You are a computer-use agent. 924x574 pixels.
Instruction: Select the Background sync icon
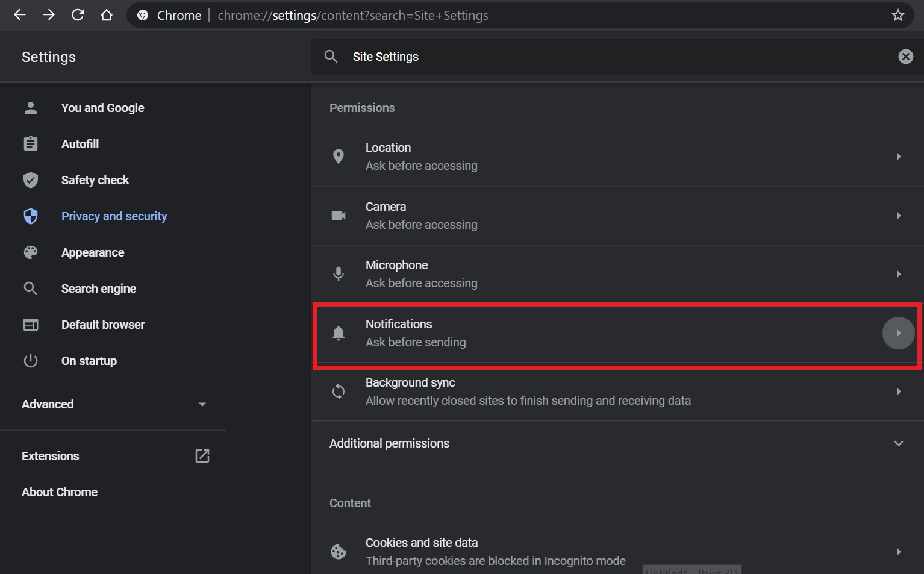coord(339,392)
